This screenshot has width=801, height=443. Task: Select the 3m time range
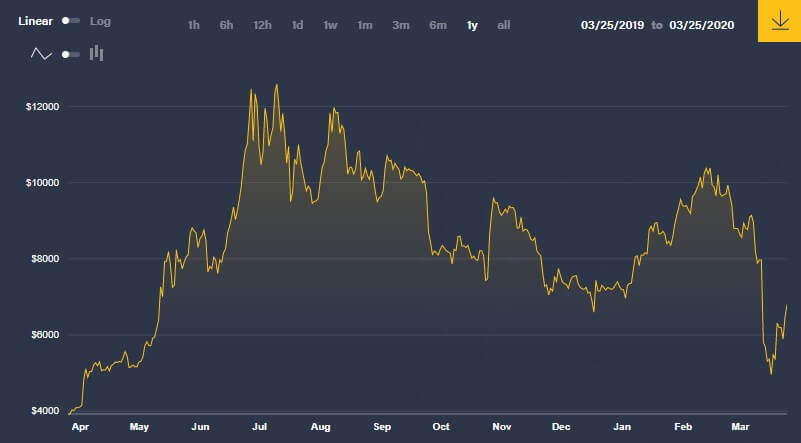(x=401, y=25)
